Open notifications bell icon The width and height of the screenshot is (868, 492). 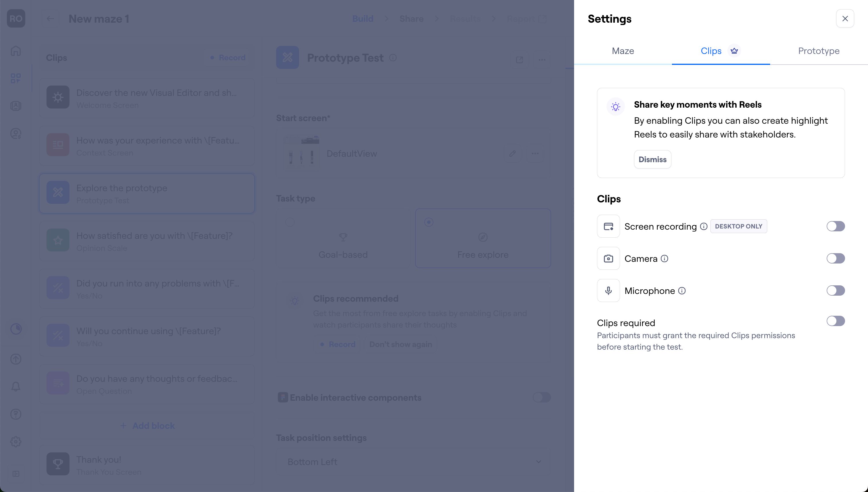[16, 387]
